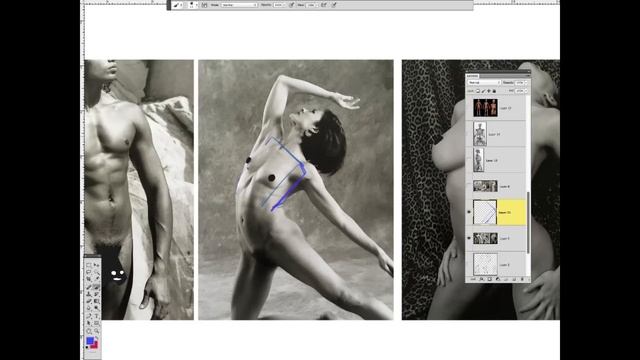
Task: Reset to default foreground and background colors
Action: click(87, 347)
